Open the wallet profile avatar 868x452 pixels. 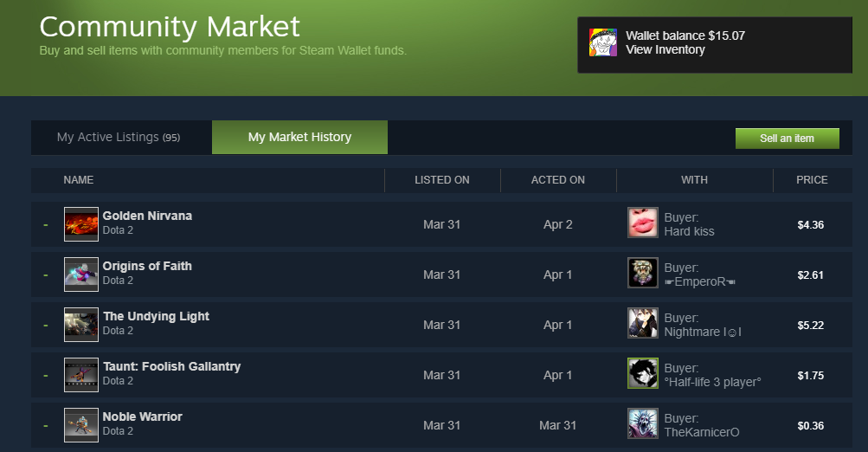pos(603,42)
